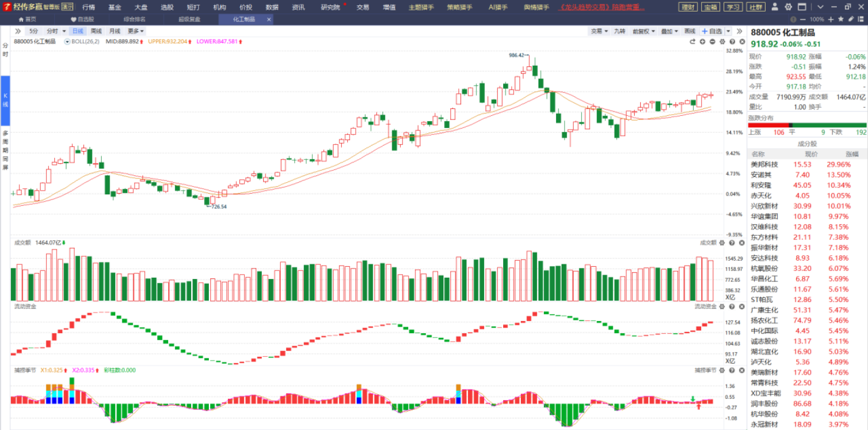Open the 研究院 menu in the top bar

331,7
